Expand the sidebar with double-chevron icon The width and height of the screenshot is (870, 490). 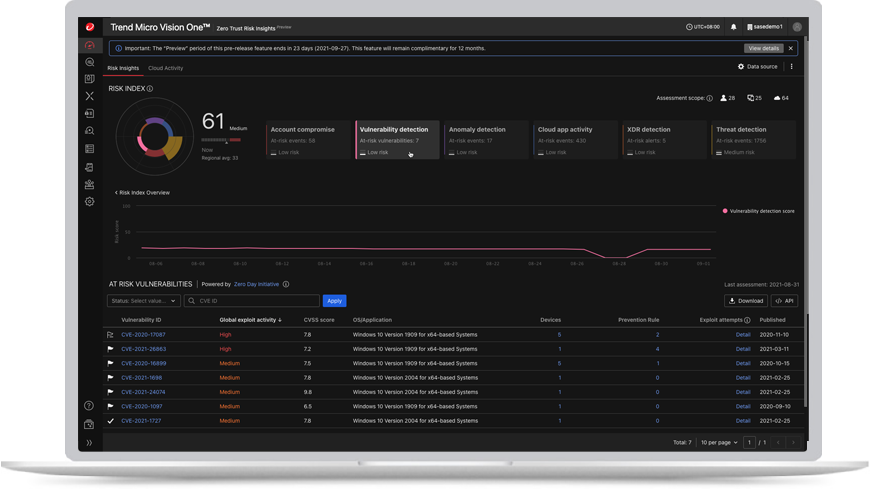[89, 443]
